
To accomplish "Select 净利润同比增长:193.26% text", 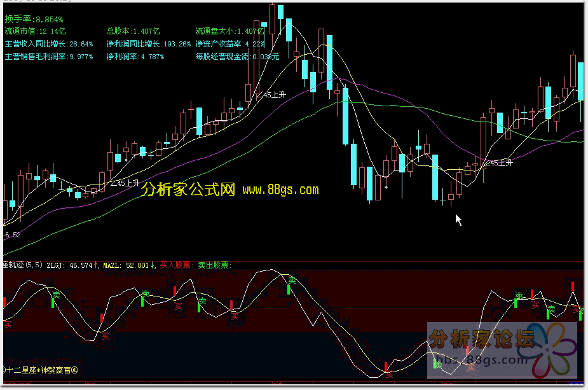I will tap(149, 44).
